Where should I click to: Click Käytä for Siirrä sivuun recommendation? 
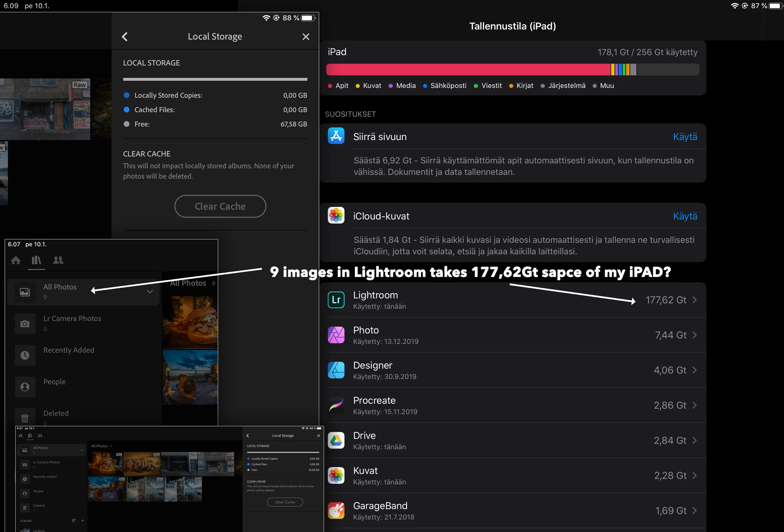tap(685, 137)
